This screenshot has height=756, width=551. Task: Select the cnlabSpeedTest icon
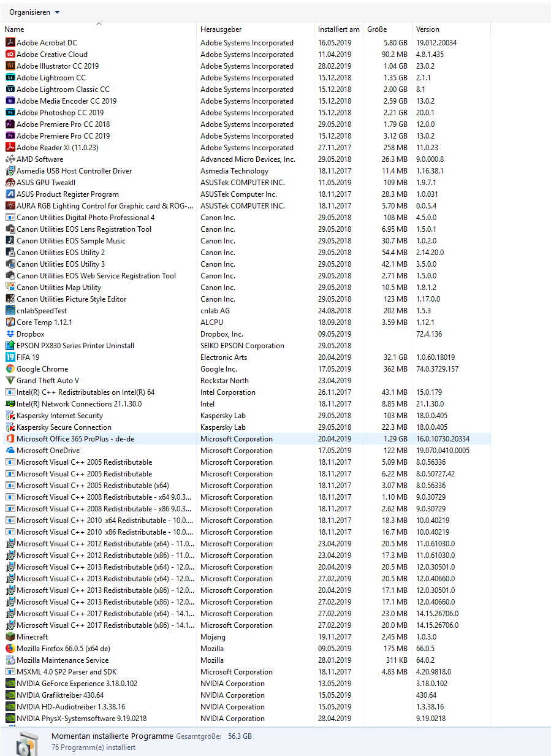click(10, 311)
